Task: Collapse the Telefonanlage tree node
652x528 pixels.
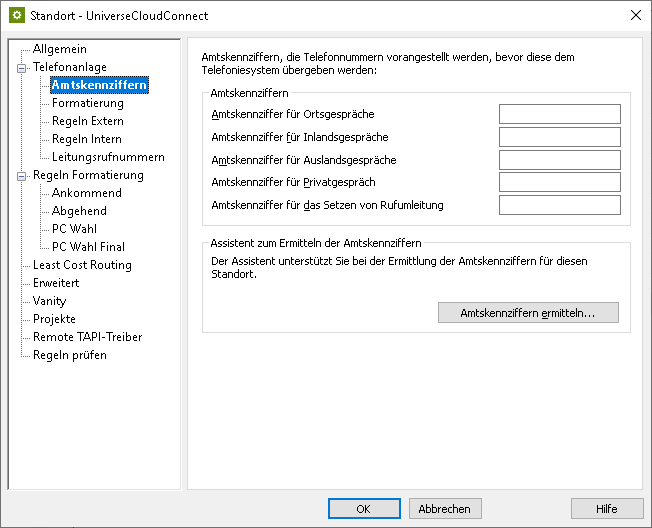Action: tap(21, 67)
